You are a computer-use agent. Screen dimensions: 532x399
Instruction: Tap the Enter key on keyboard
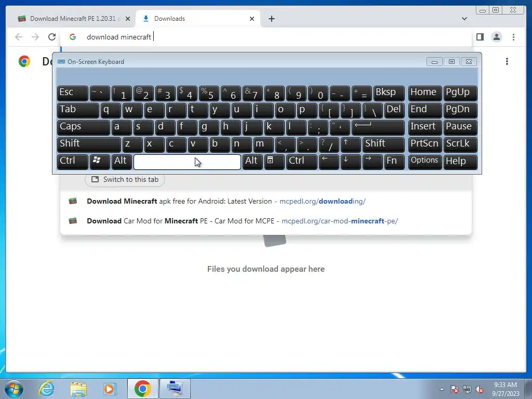378,128
